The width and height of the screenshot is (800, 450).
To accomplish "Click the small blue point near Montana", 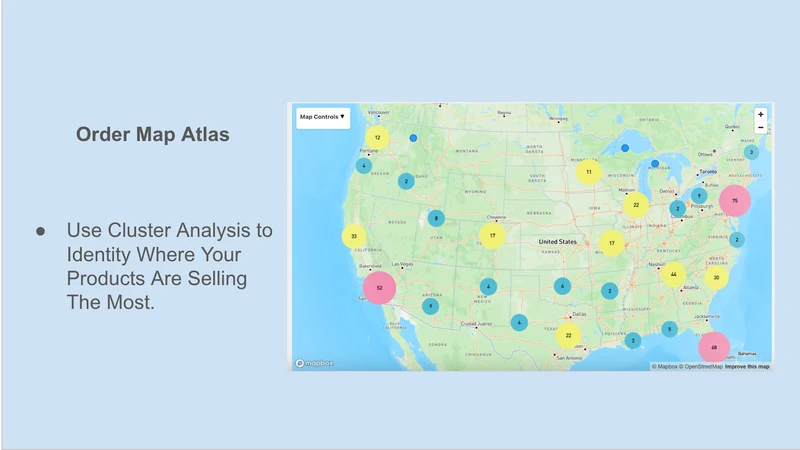I will 413,138.
